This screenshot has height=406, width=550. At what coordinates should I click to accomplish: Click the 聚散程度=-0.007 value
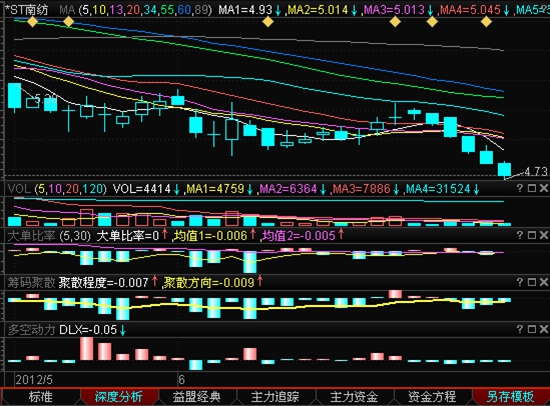coord(104,283)
